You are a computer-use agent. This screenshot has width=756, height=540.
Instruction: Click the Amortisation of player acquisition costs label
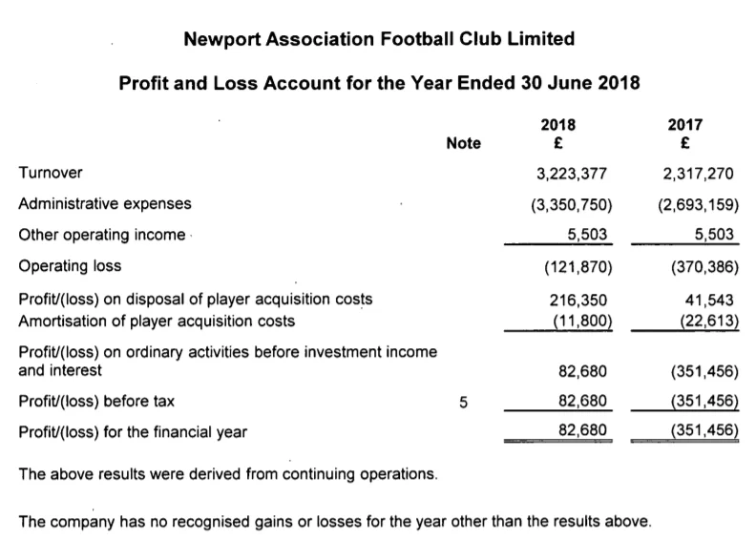(x=157, y=321)
